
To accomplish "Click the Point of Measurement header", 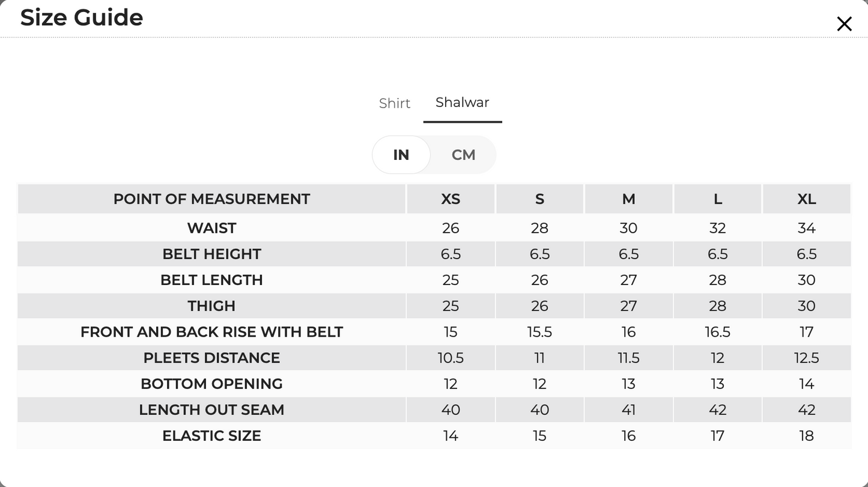I will (x=211, y=199).
